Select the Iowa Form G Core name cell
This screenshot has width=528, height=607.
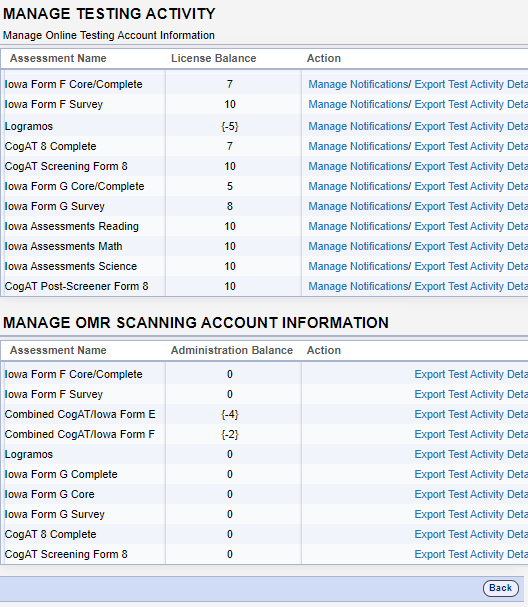click(x=50, y=494)
